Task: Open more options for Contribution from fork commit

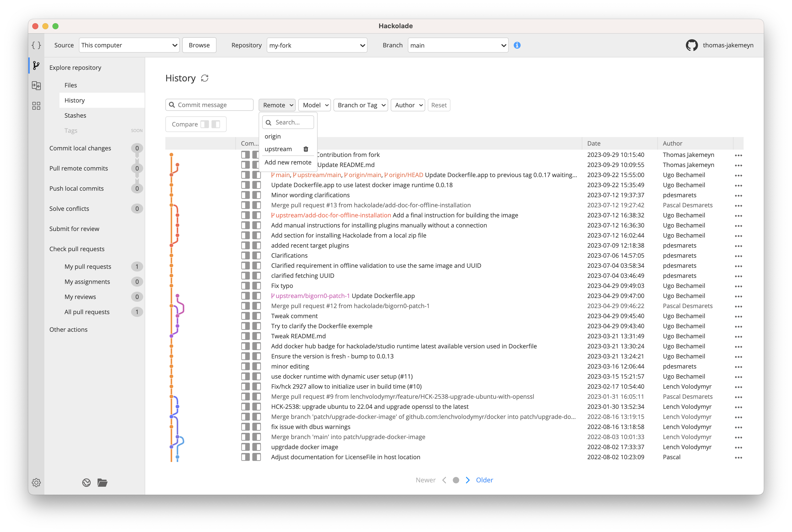Action: [738, 155]
